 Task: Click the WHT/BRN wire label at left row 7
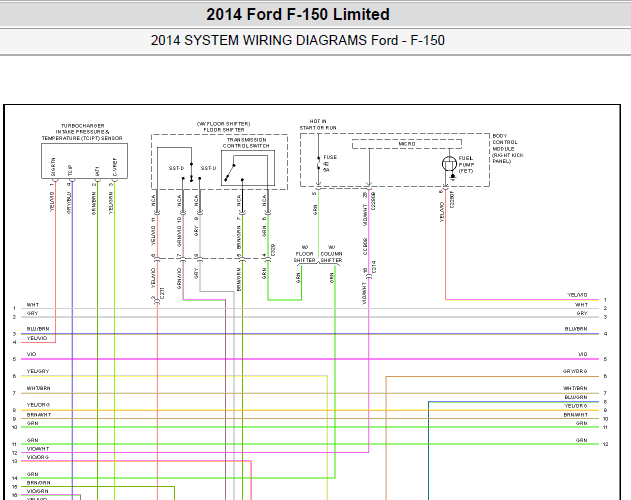click(39, 388)
